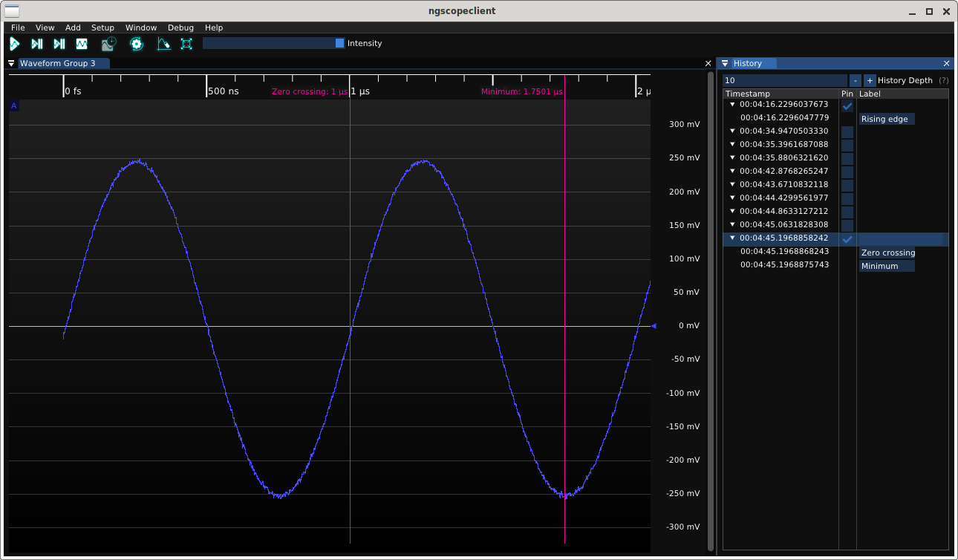Click the trigger level arrow at 0 mV

point(654,326)
